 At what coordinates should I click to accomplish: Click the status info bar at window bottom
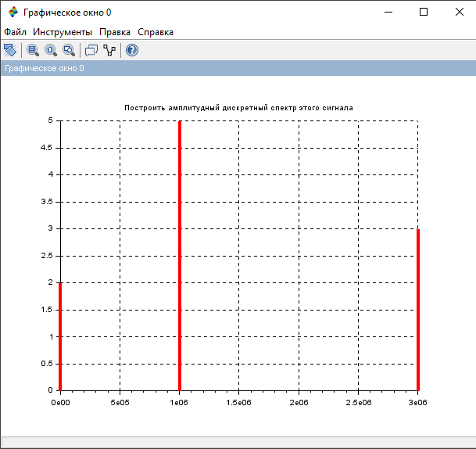(239, 442)
